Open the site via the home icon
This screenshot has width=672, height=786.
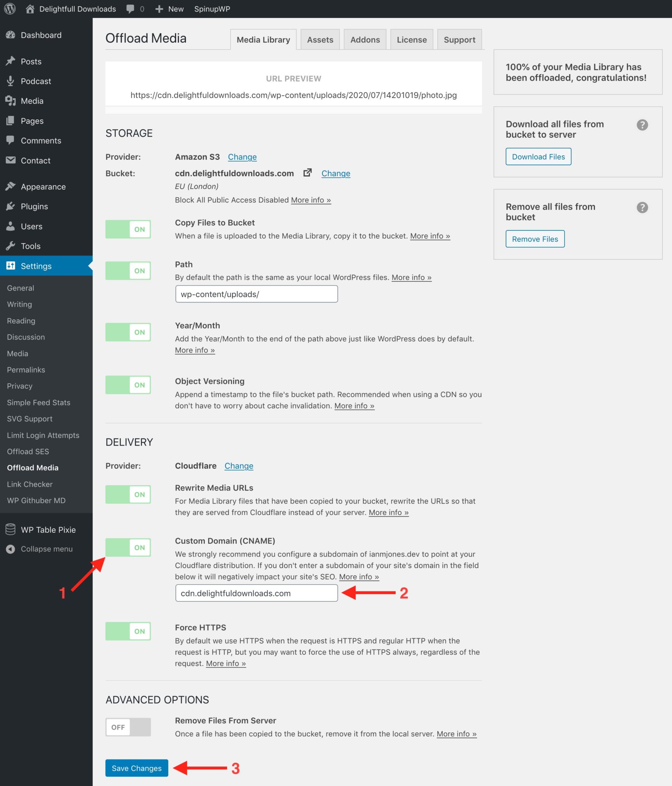pyautogui.click(x=30, y=8)
